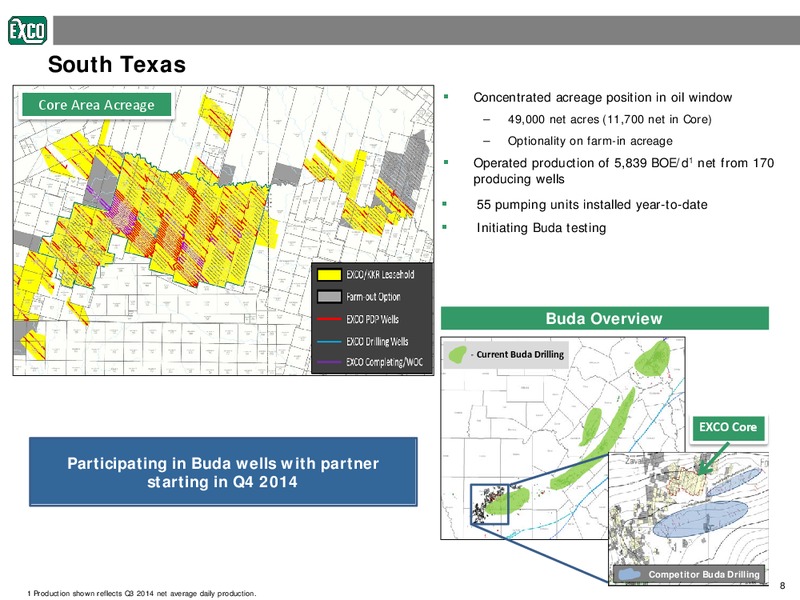Image resolution: width=800 pixels, height=600 pixels.
Task: Click the blue Competitor Buda Drilling blob icon
Action: (629, 574)
